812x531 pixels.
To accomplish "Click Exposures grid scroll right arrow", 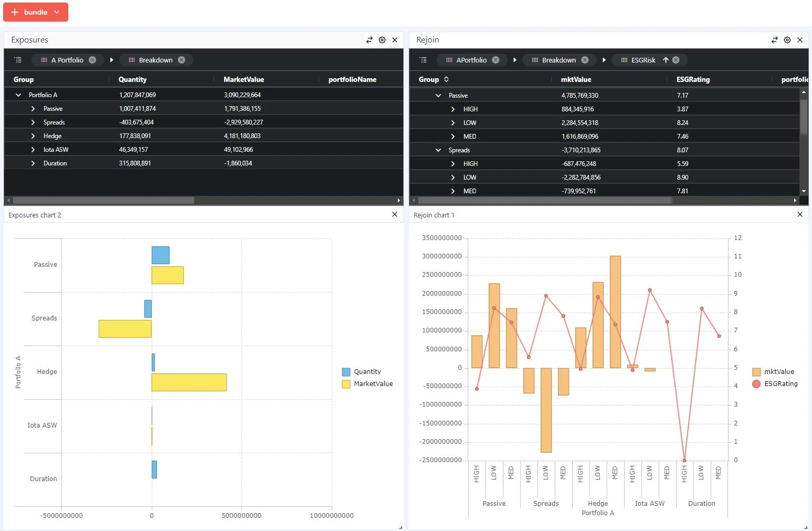I will click(399, 200).
